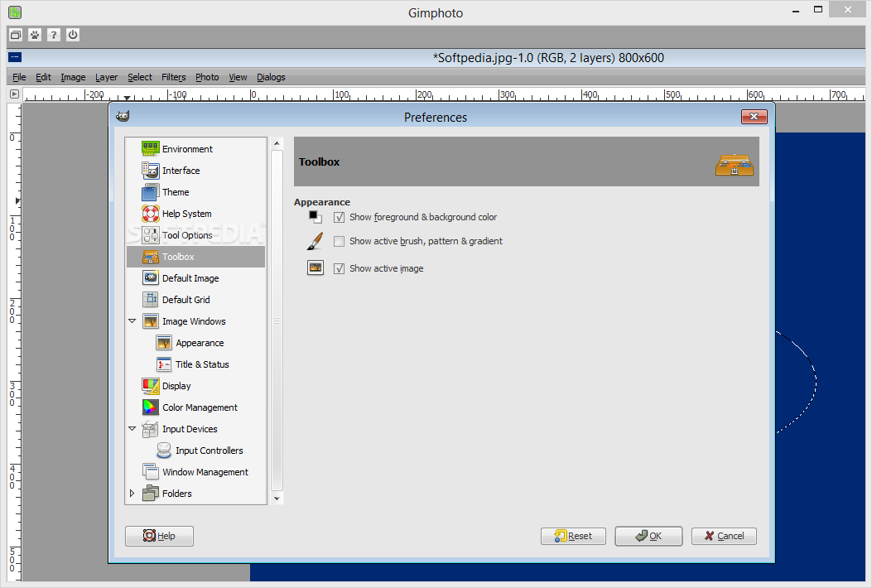Click the Default Grid category icon
The image size is (872, 588).
pyautogui.click(x=150, y=299)
